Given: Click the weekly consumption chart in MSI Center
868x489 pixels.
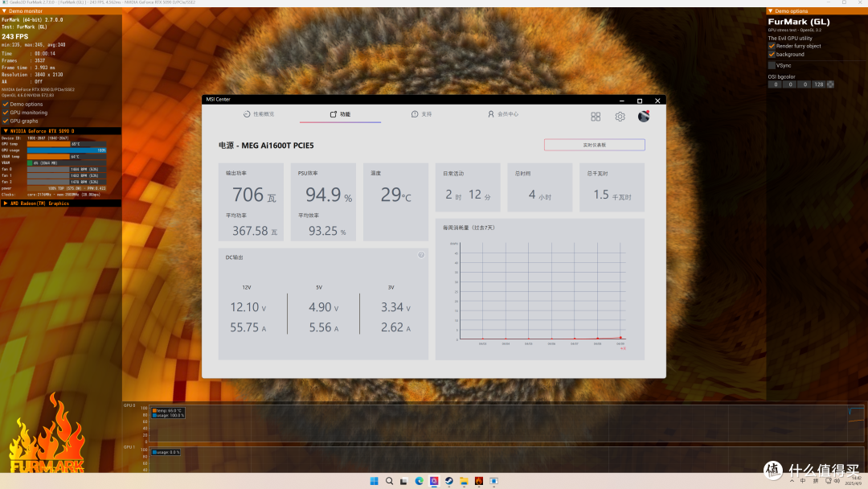Looking at the screenshot, I should coord(540,290).
